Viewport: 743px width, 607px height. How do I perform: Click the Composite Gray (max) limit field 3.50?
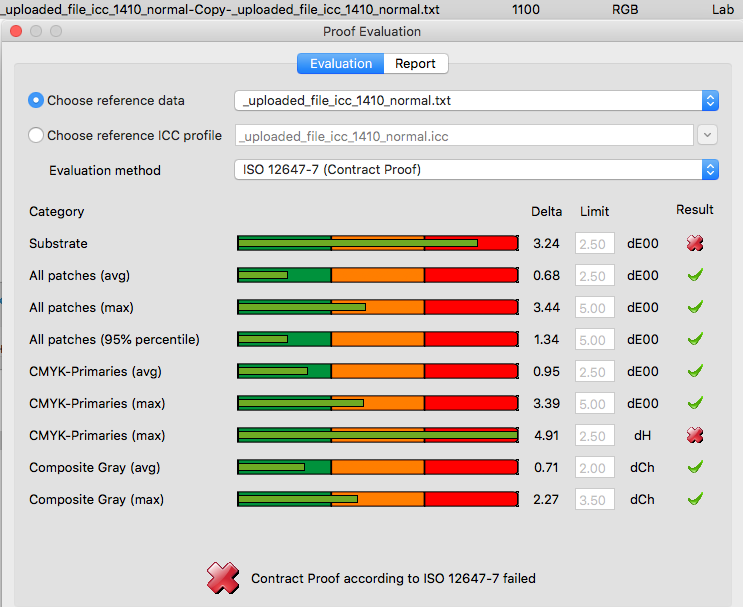[595, 499]
